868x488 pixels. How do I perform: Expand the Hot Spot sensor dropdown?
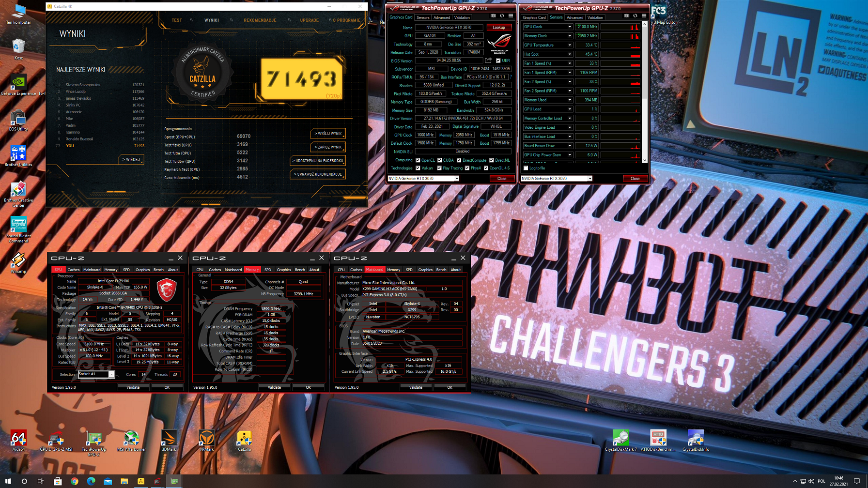tap(570, 54)
